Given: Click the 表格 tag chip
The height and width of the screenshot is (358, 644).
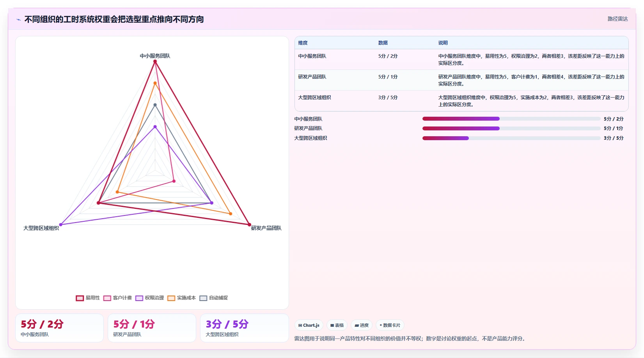Looking at the screenshot, I should (x=337, y=325).
